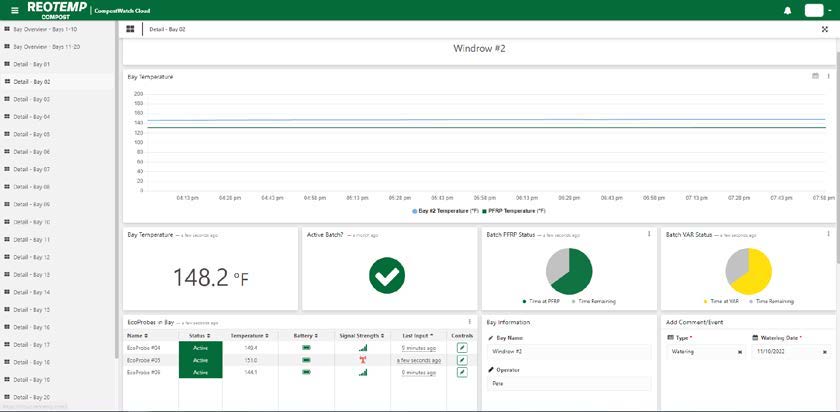This screenshot has height=412, width=840.
Task: Toggle Time Remaining legend under VAR chart
Action: 771,302
